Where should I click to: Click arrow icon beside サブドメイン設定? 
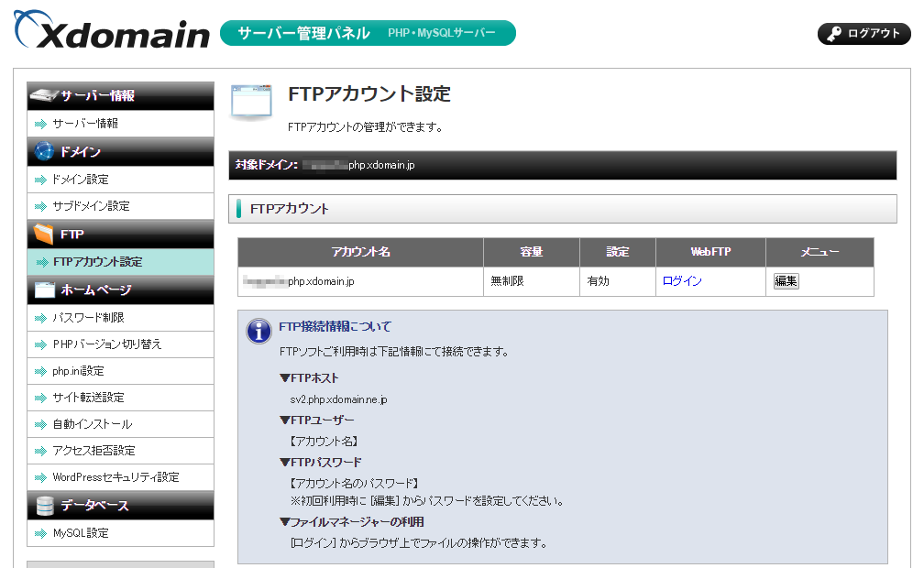[x=40, y=206]
